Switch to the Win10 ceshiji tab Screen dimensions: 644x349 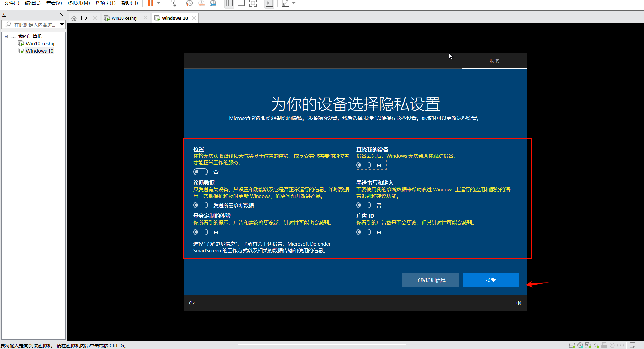click(x=124, y=18)
